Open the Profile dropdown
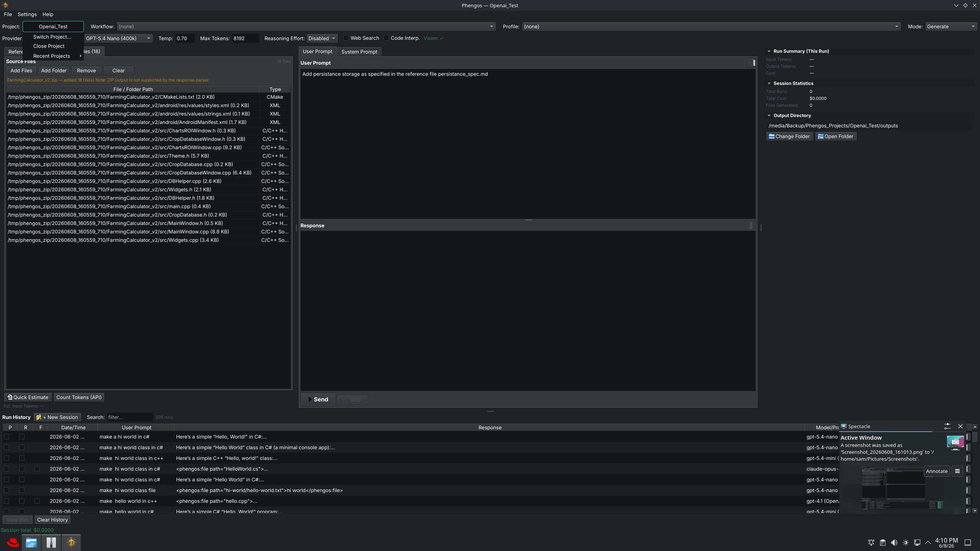Viewport: 980px width, 551px height. [711, 26]
